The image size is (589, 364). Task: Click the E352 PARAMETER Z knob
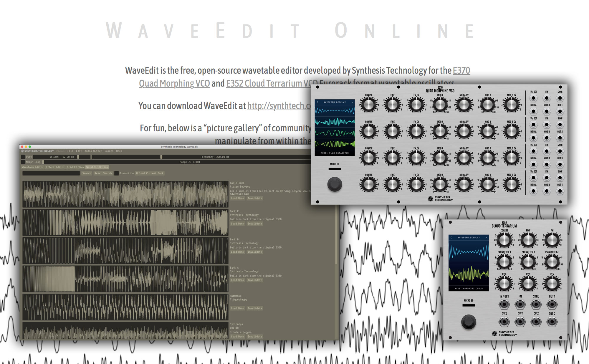pos(552,262)
